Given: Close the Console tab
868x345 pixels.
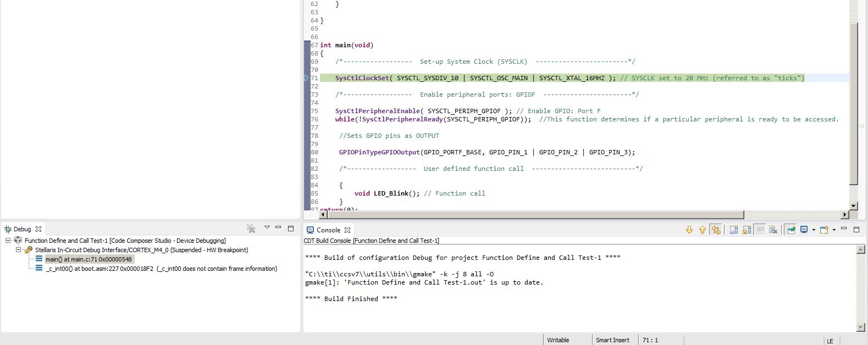Looking at the screenshot, I should coord(347,230).
